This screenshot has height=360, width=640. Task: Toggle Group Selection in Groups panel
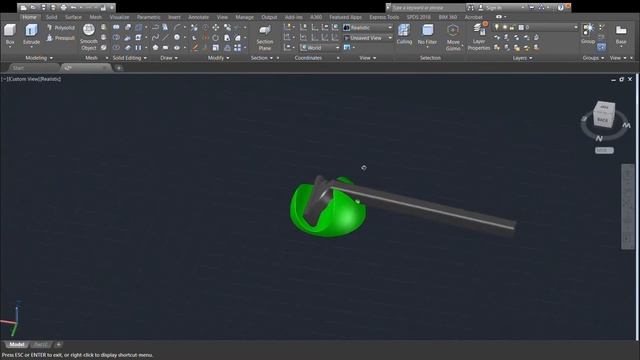[601, 47]
